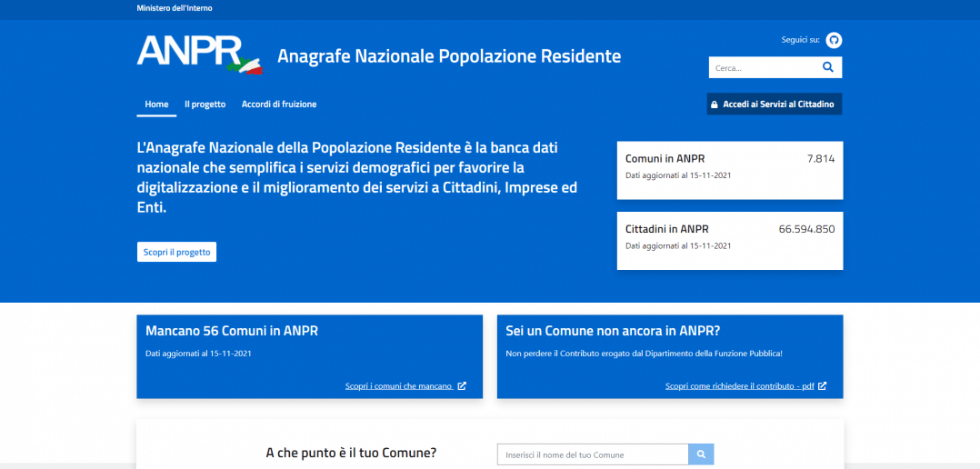Click the Cittadini in ANPR card heading

tap(667, 229)
